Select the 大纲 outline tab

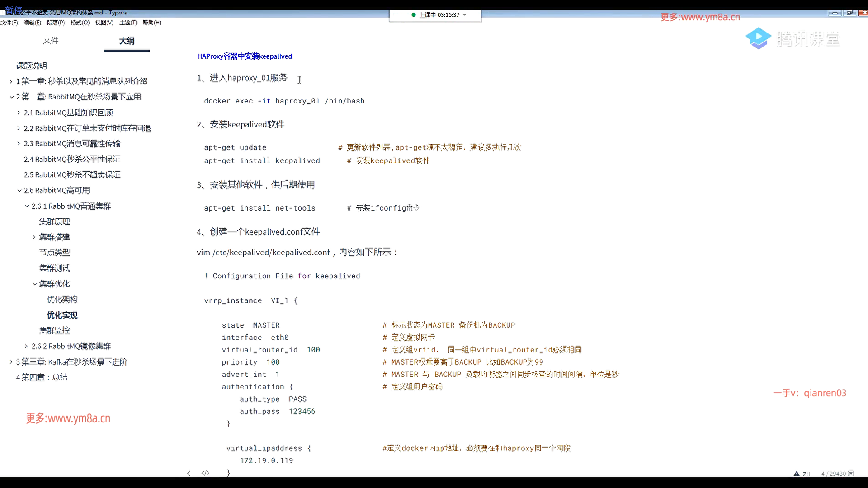127,41
